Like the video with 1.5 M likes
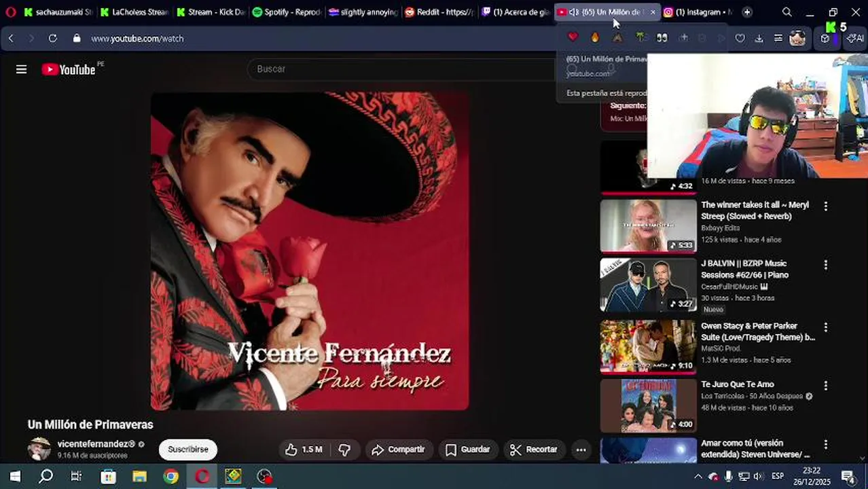 pos(304,450)
